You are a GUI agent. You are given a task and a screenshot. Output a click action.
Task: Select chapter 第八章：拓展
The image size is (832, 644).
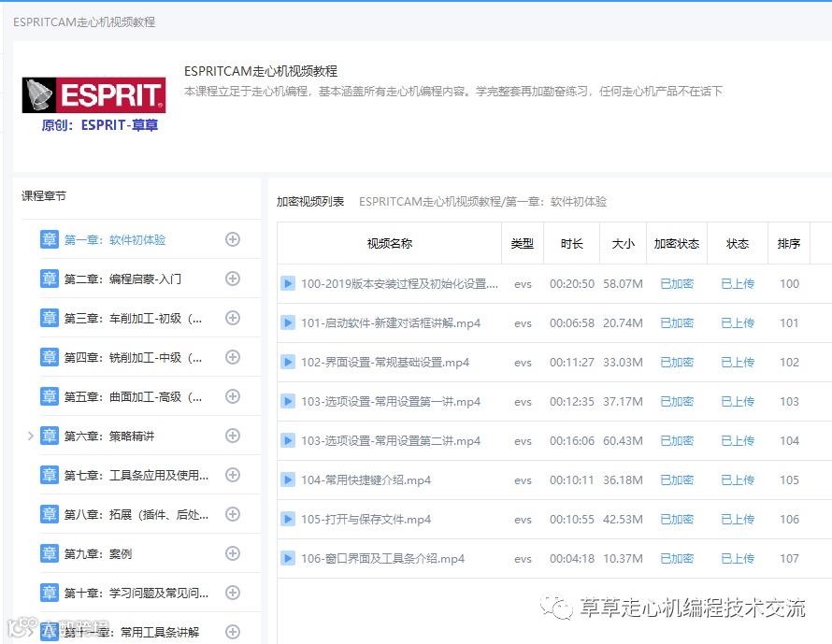coord(136,515)
